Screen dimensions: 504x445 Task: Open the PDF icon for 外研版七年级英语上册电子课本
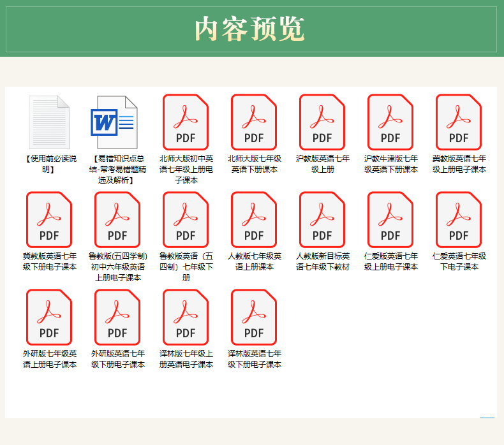tap(49, 317)
